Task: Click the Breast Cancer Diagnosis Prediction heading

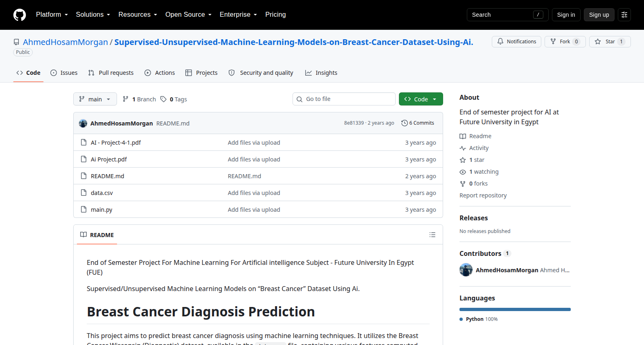Action: 201,311
